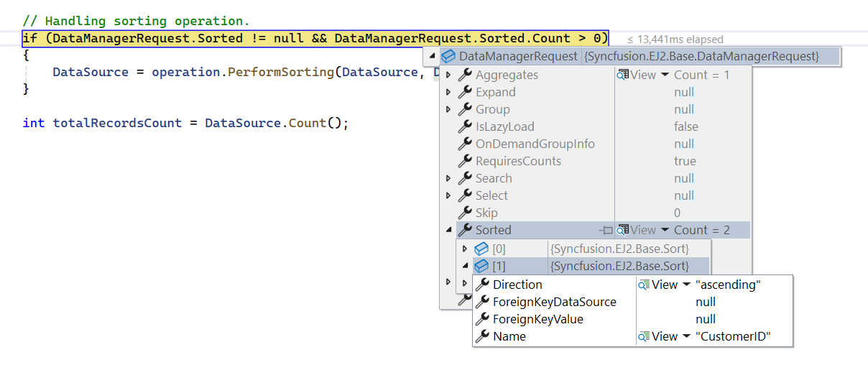Expand the Select property arrow
This screenshot has height=365, width=868.
click(x=448, y=195)
